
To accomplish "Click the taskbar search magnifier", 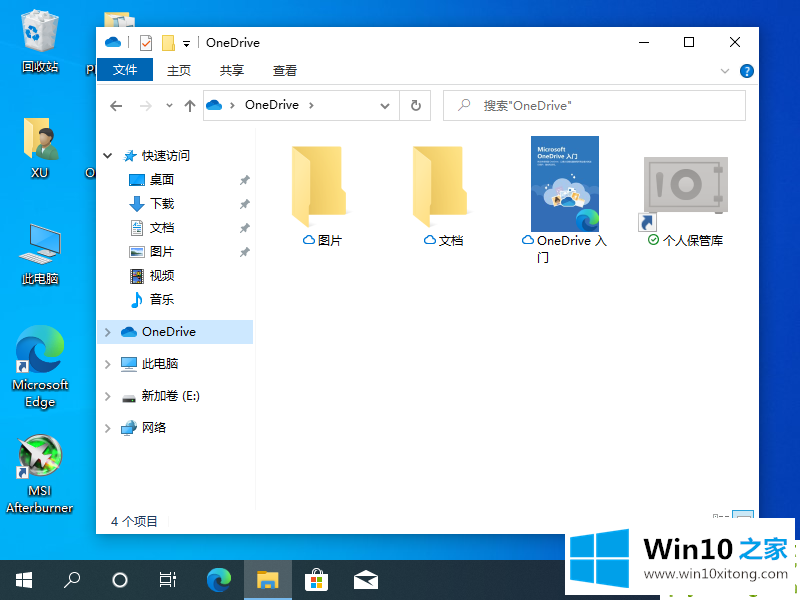I will [x=71, y=580].
